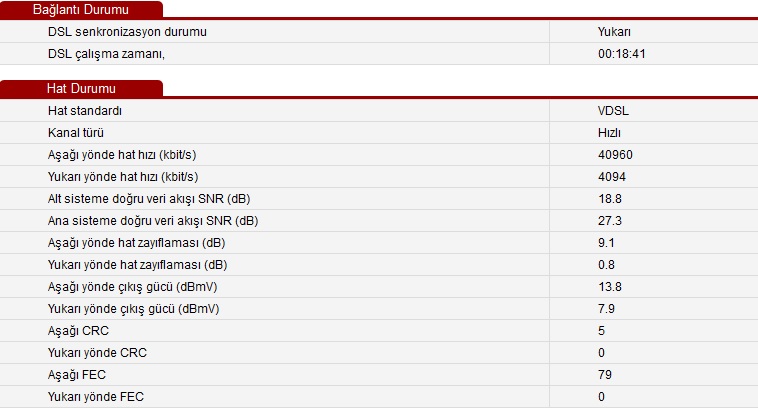The width and height of the screenshot is (758, 408).
Task: Click the VDSL line standard value
Action: [x=613, y=111]
